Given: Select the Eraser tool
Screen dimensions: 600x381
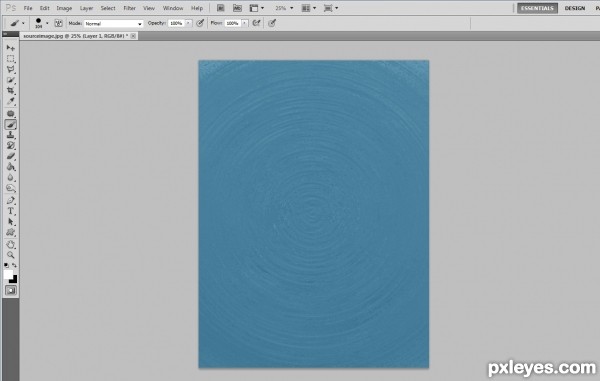Looking at the screenshot, I should (11, 156).
